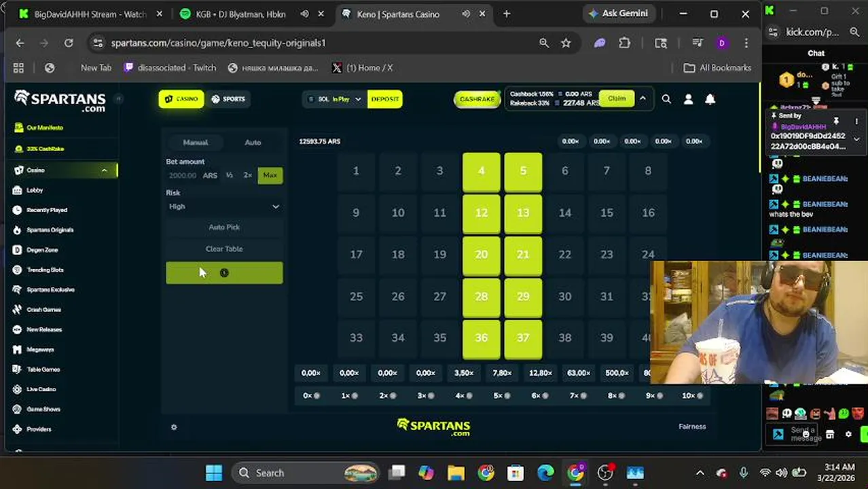Screen dimensions: 868x489
Task: Open the browser extensions puzzle icon
Action: coord(625,43)
